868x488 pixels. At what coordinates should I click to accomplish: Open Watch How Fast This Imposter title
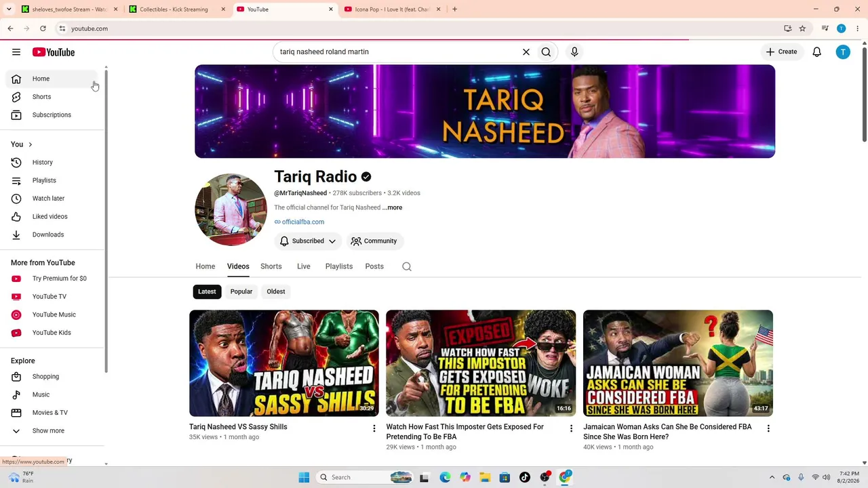point(465,432)
